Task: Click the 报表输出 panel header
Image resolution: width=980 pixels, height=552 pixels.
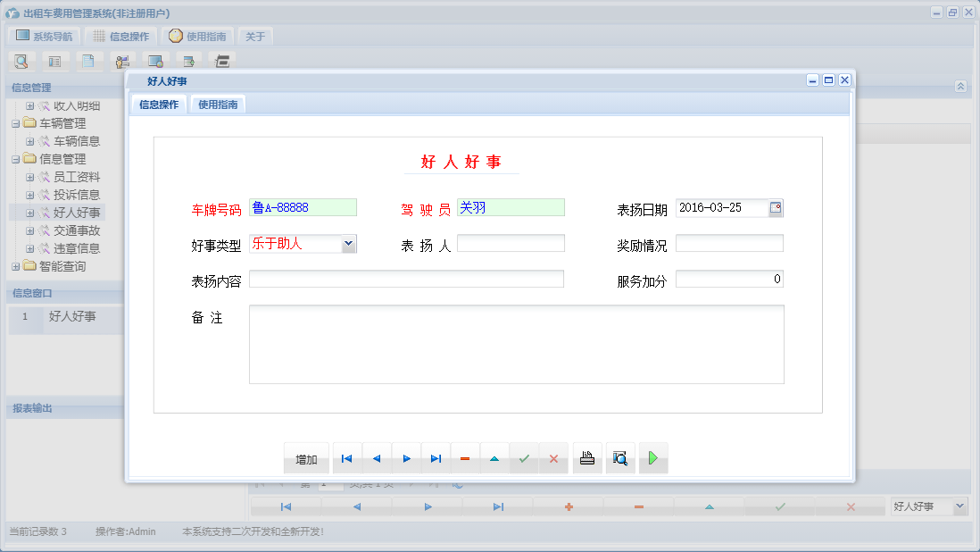Action: pos(65,408)
